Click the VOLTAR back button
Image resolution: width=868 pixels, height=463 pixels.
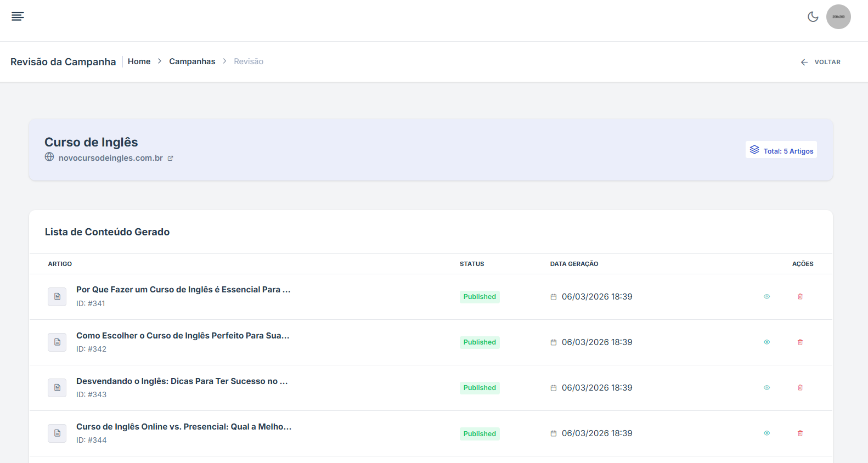[x=820, y=62]
